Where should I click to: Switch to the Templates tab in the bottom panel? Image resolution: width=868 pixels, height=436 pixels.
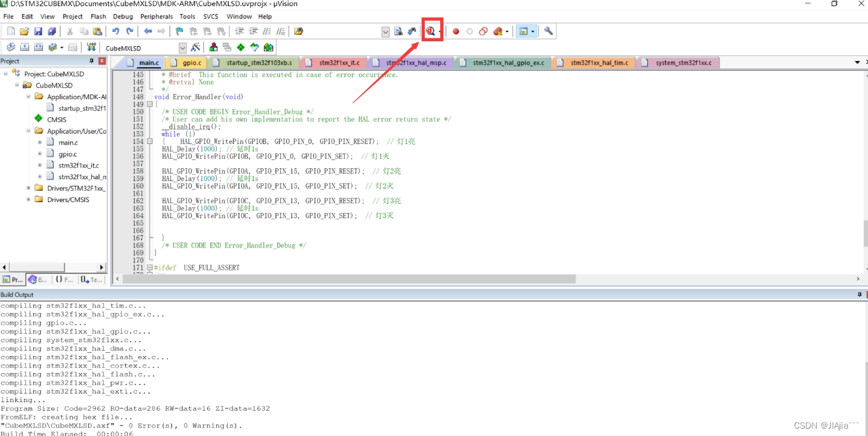tap(91, 280)
